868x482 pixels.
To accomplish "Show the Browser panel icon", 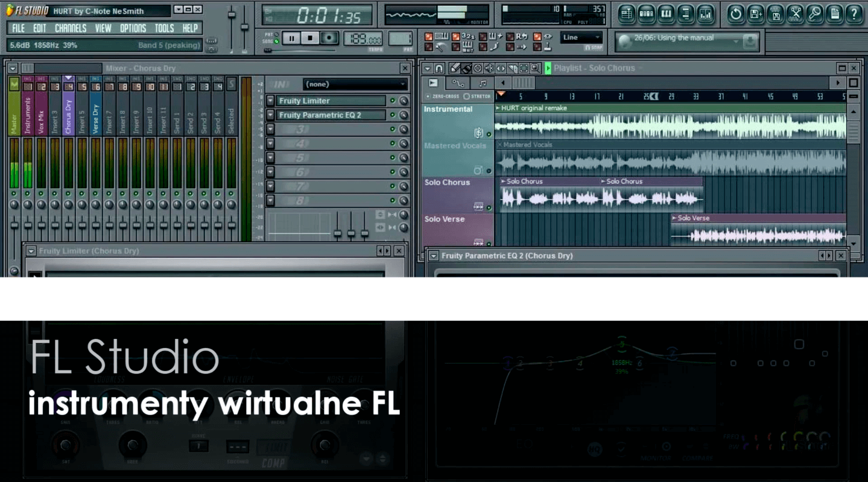I will (685, 14).
